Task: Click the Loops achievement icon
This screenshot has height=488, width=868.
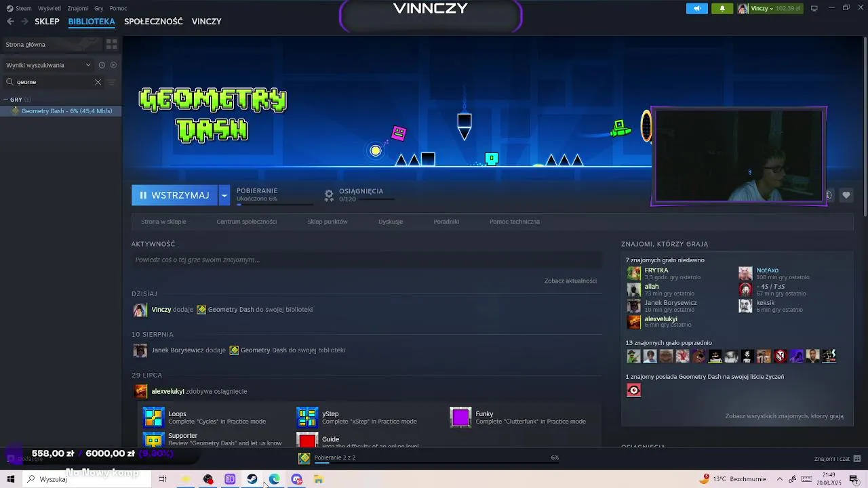Action: [x=154, y=418]
